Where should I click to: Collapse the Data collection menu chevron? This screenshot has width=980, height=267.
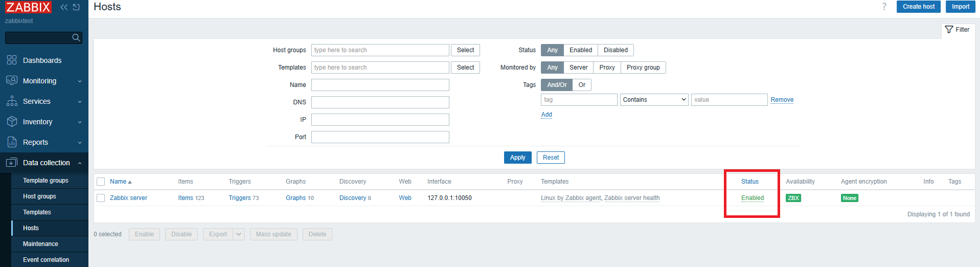(x=80, y=163)
